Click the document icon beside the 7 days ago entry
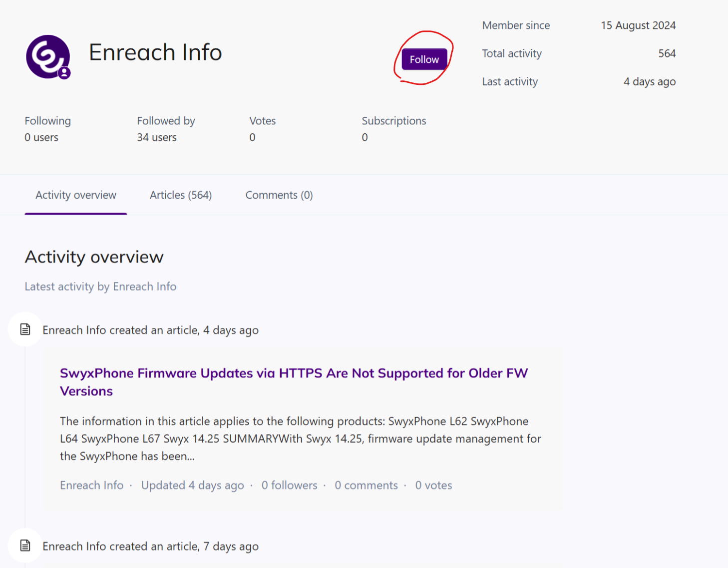This screenshot has width=728, height=568. [x=25, y=546]
